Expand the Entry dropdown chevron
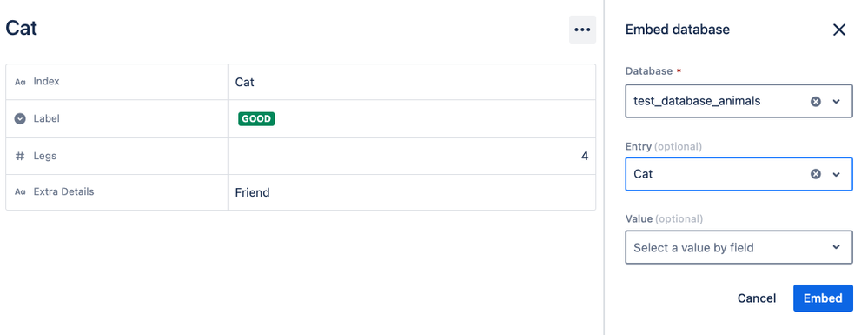 [x=837, y=174]
